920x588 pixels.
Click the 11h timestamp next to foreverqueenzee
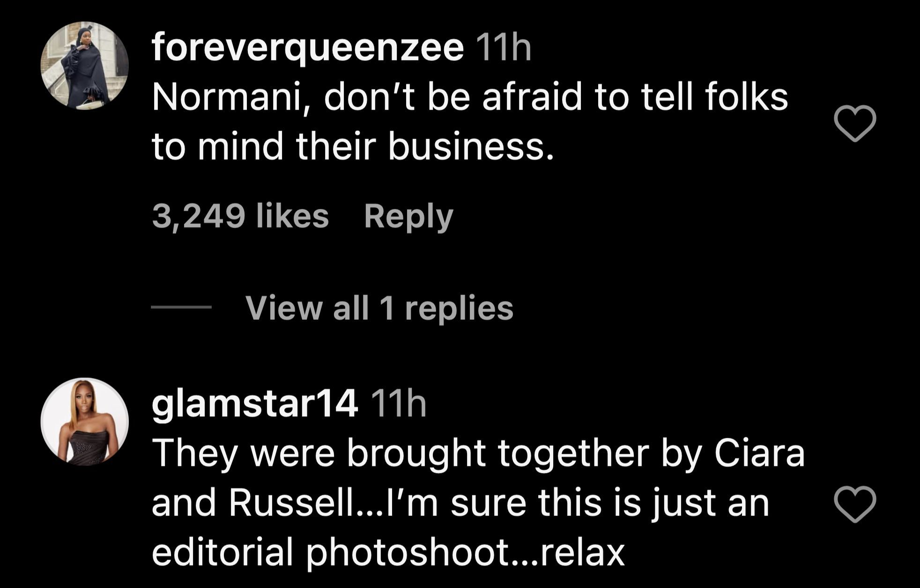tap(504, 48)
